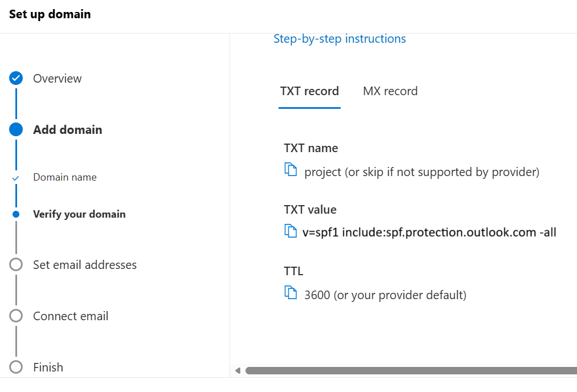Click the Verify your domain step dot
The height and width of the screenshot is (392, 577).
pyautogui.click(x=16, y=214)
